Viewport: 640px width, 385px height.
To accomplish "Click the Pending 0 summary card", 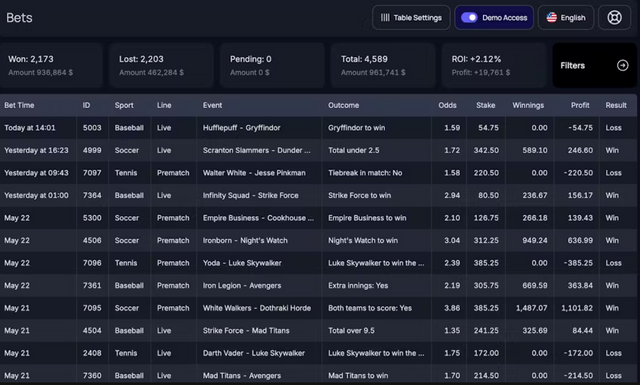I will (272, 65).
